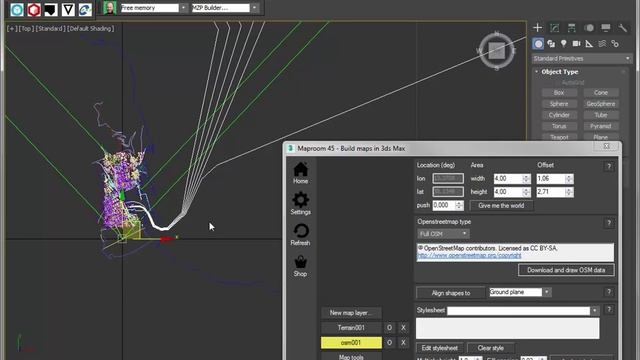Screen dimensions: 640x360
Task: Open the Maproom Shop basket
Action: coord(300,266)
